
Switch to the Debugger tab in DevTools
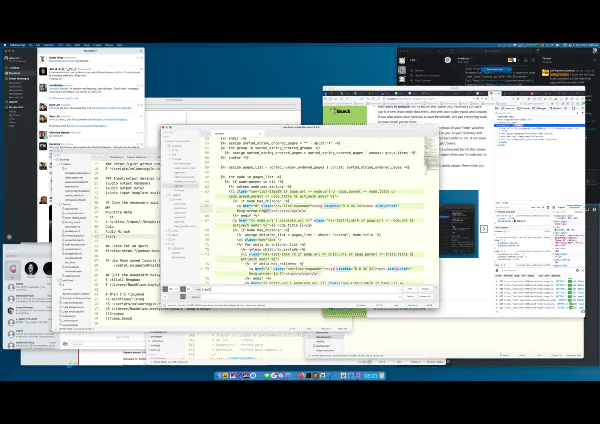(540, 108)
